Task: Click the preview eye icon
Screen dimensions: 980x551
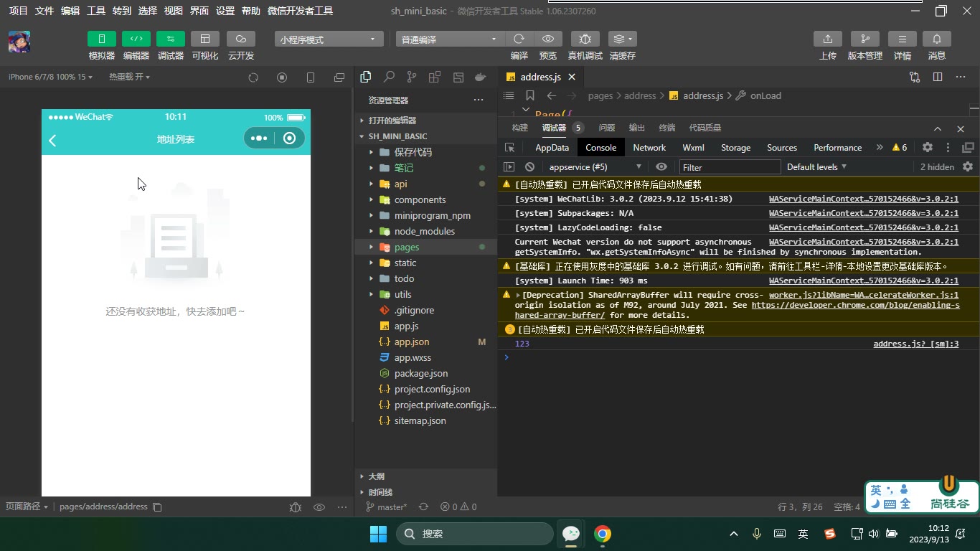Action: [548, 39]
